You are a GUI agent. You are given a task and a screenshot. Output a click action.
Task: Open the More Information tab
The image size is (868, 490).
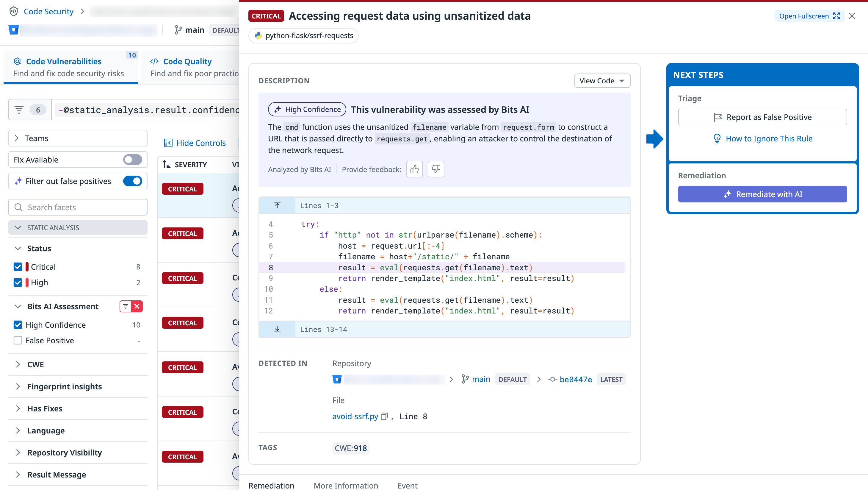346,485
